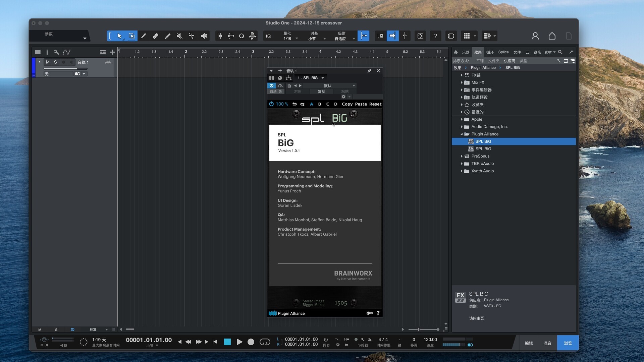Solo track 音轨 1
The height and width of the screenshot is (362, 644).
point(56,62)
